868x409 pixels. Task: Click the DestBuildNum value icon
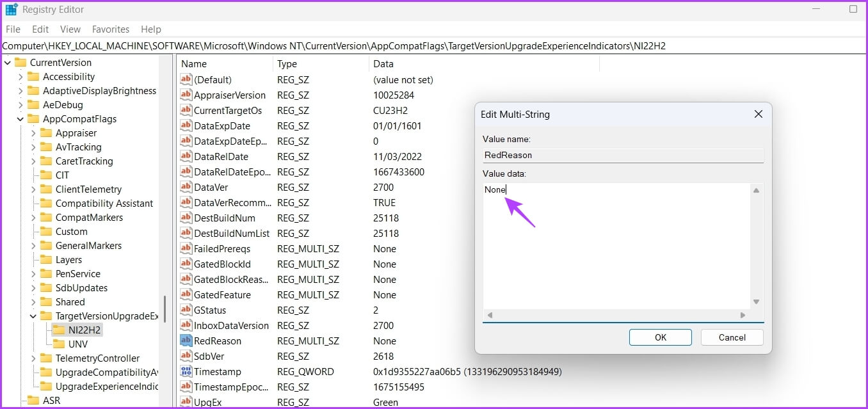pos(186,218)
